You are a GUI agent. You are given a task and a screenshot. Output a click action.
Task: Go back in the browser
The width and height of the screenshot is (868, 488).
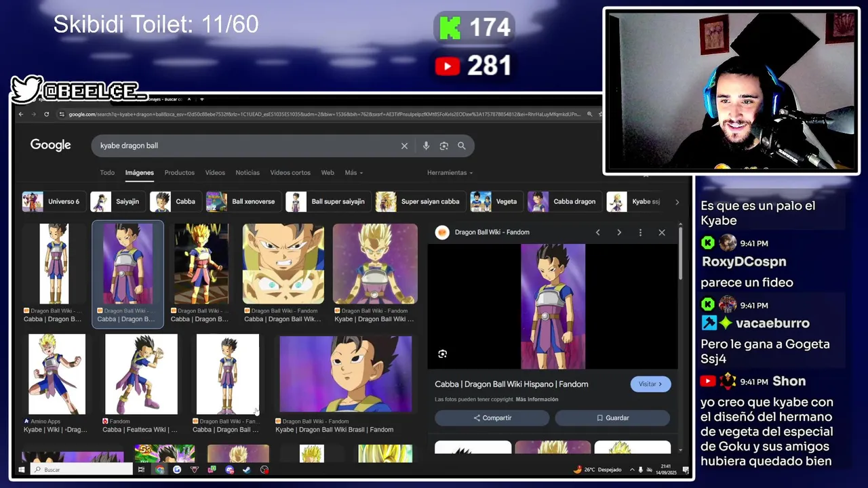21,114
